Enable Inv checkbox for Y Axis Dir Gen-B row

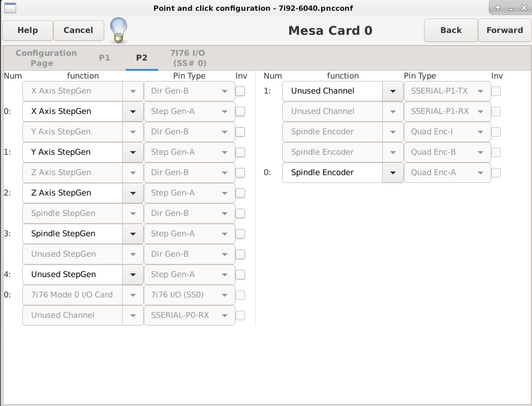click(240, 132)
